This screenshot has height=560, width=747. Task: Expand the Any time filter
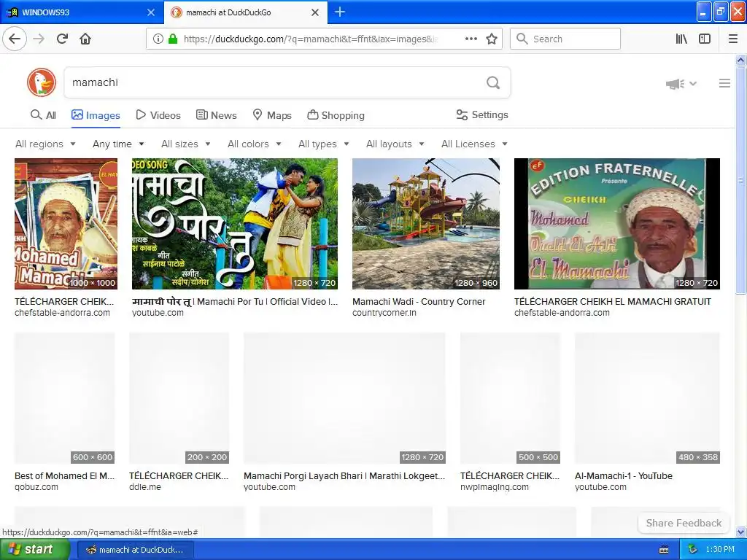(118, 144)
